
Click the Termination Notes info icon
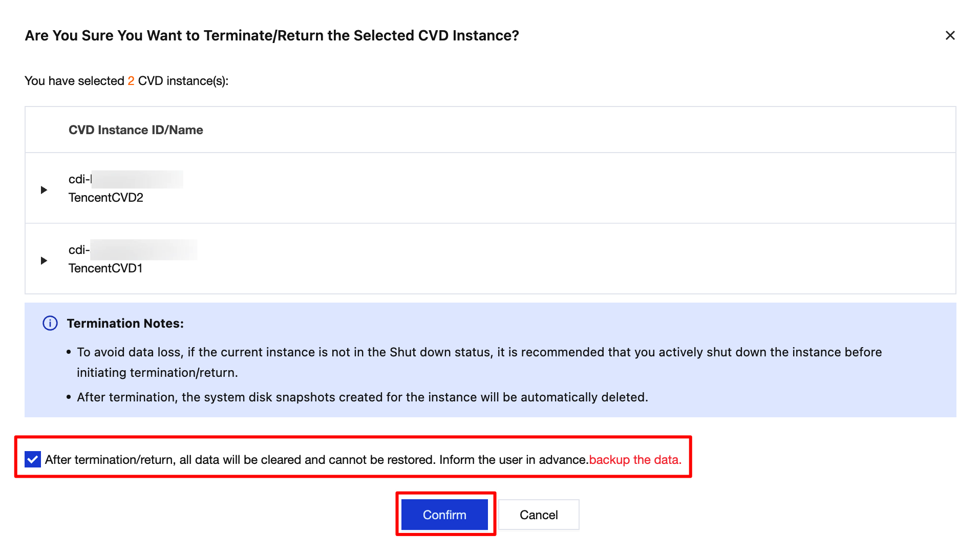[x=50, y=324]
